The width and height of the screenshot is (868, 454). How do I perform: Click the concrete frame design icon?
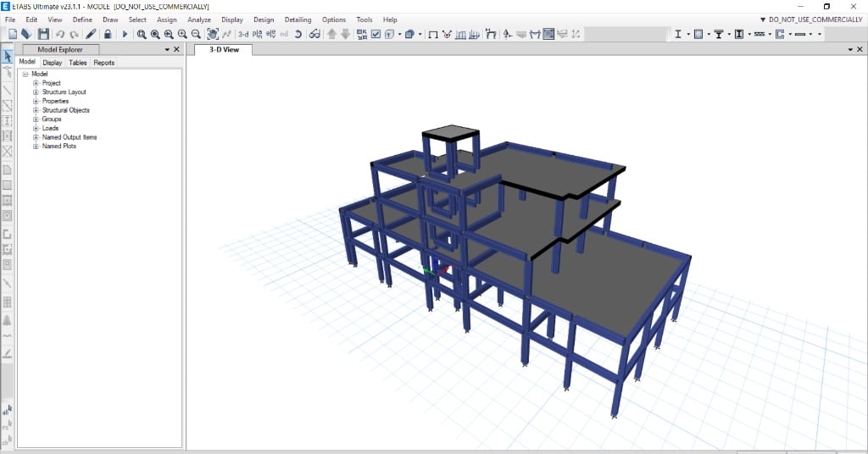tap(698, 34)
